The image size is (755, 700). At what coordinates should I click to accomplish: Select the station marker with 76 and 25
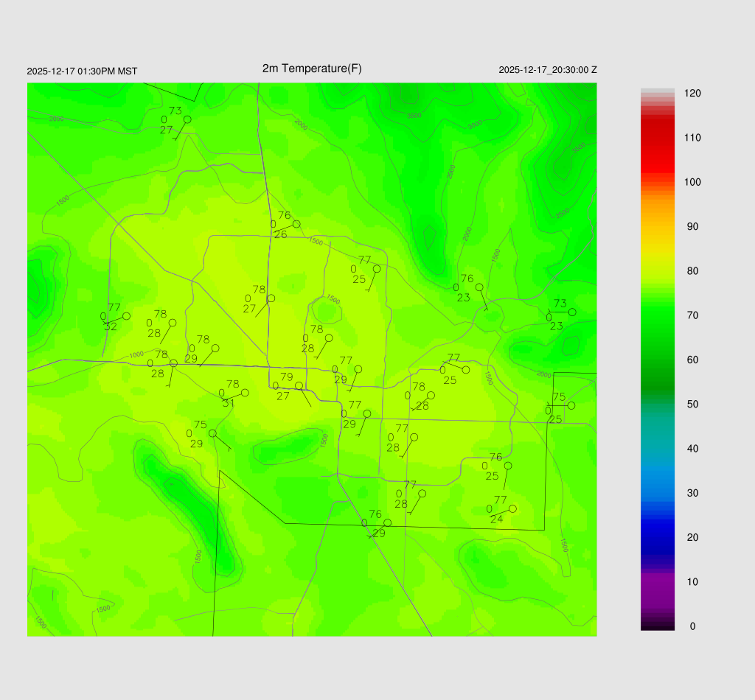507,466
